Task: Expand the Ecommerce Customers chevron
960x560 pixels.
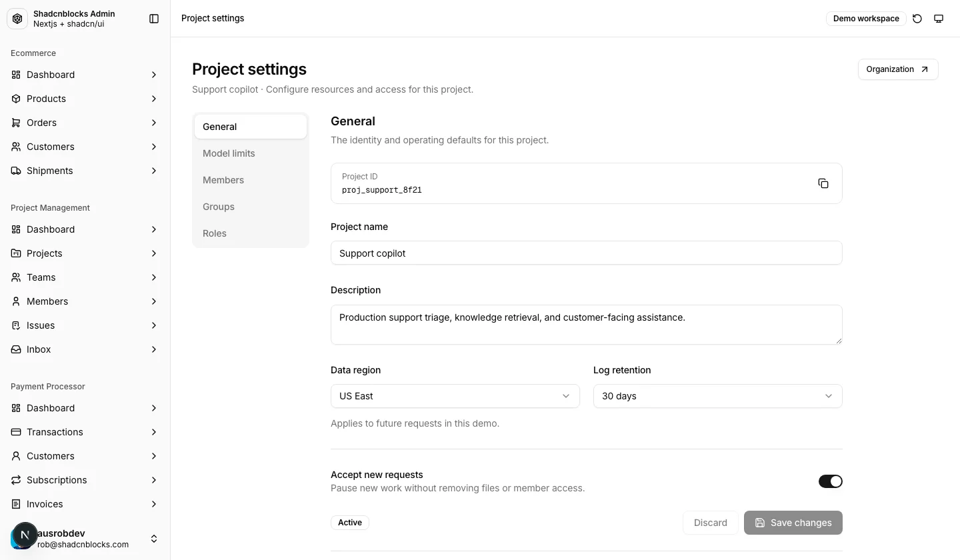Action: point(154,147)
